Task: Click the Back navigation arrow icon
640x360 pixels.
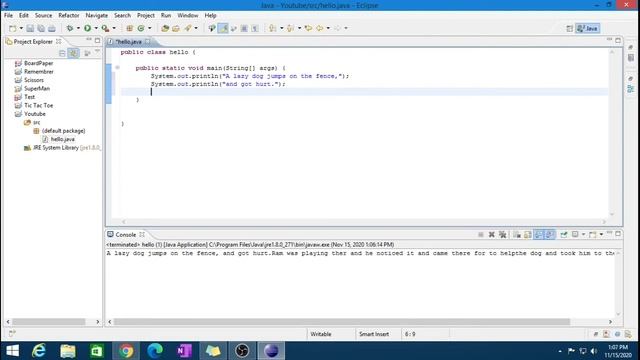Action: pos(320,28)
